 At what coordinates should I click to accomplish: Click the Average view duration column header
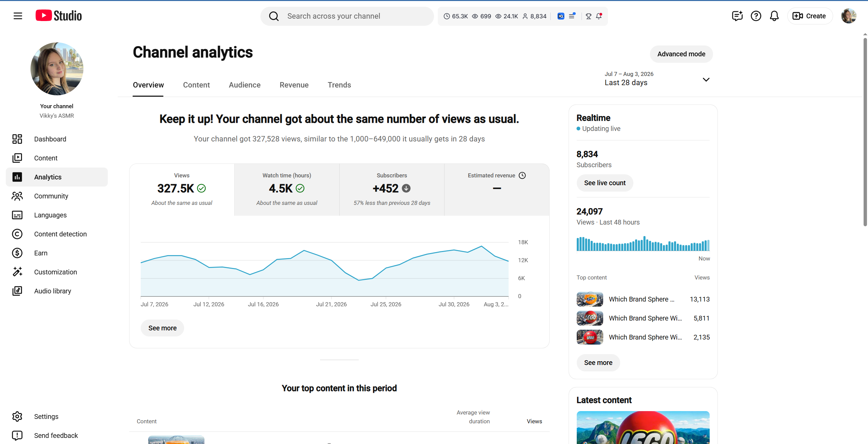click(x=473, y=417)
